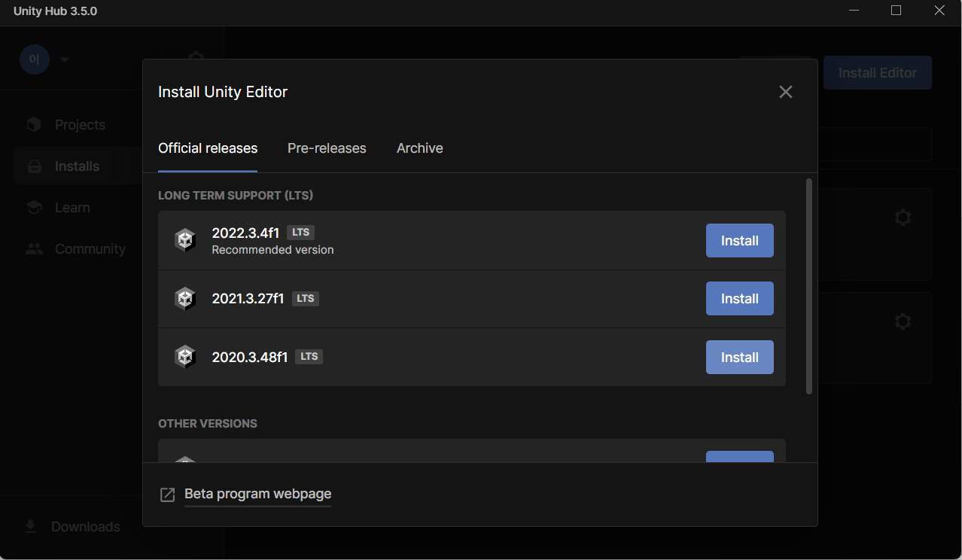Click the Install Unity Editor title

coord(223,92)
